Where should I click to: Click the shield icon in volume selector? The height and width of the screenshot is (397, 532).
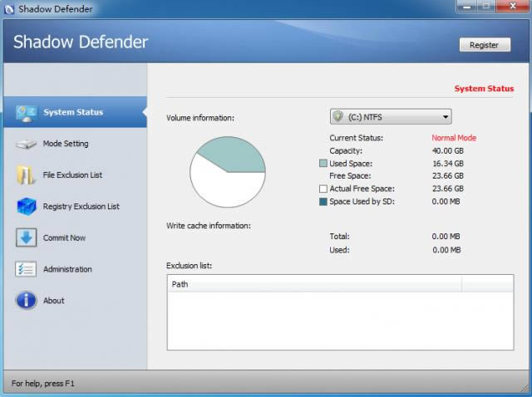coord(338,116)
